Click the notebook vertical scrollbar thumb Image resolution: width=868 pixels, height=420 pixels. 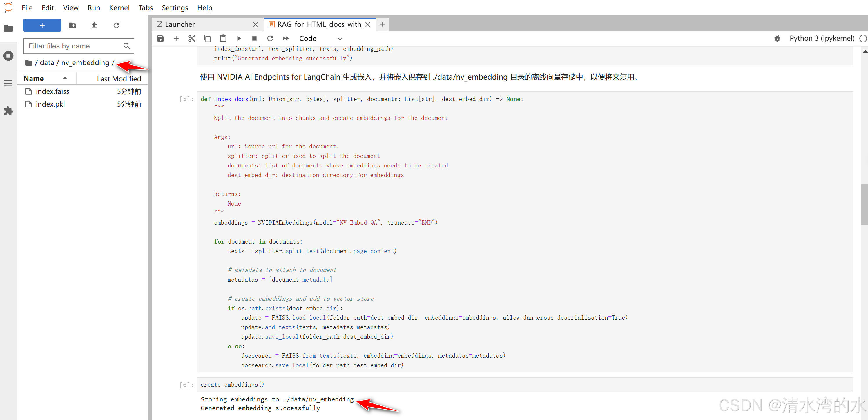864,204
